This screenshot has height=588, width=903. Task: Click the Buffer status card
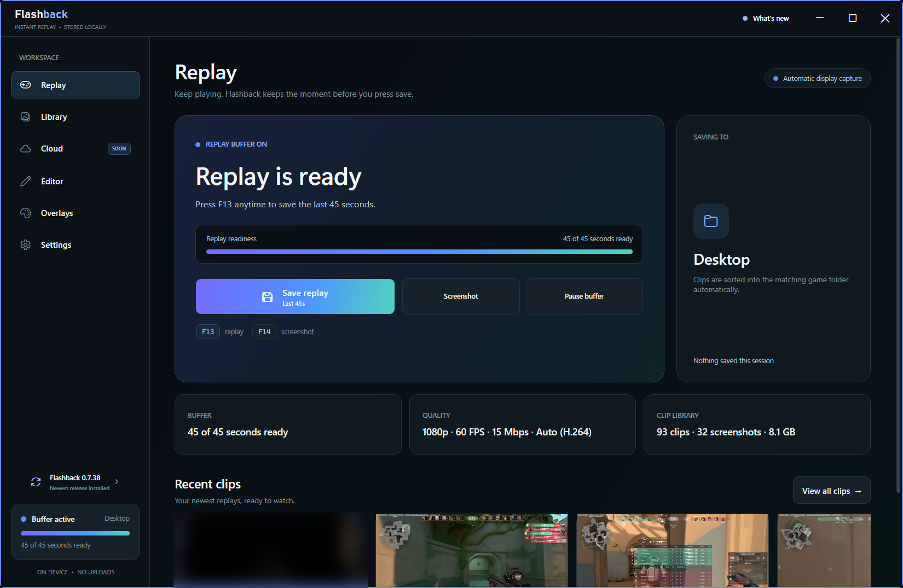pyautogui.click(x=288, y=424)
